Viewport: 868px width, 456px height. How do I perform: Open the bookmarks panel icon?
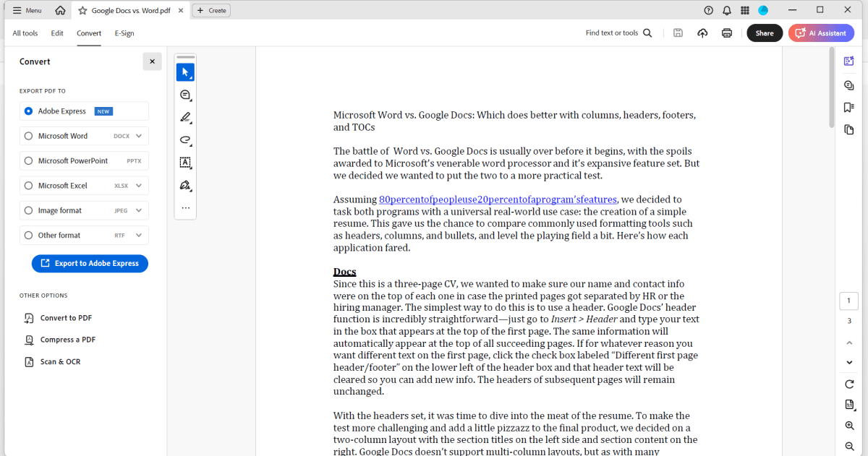(x=849, y=106)
